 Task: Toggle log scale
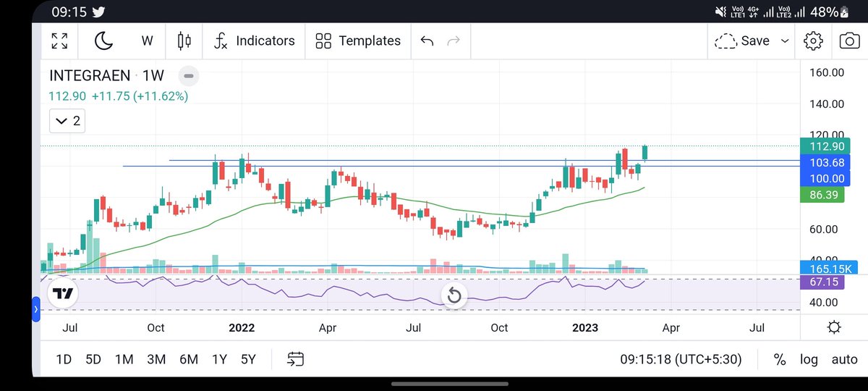pos(809,360)
